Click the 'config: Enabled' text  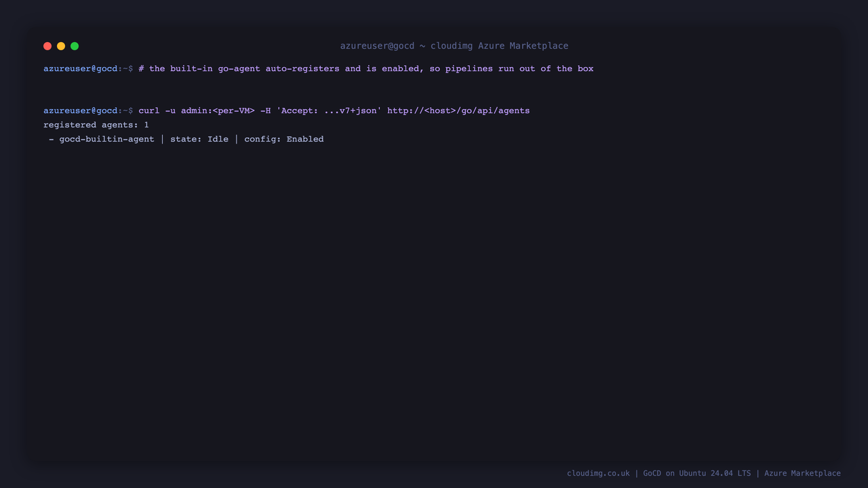284,139
